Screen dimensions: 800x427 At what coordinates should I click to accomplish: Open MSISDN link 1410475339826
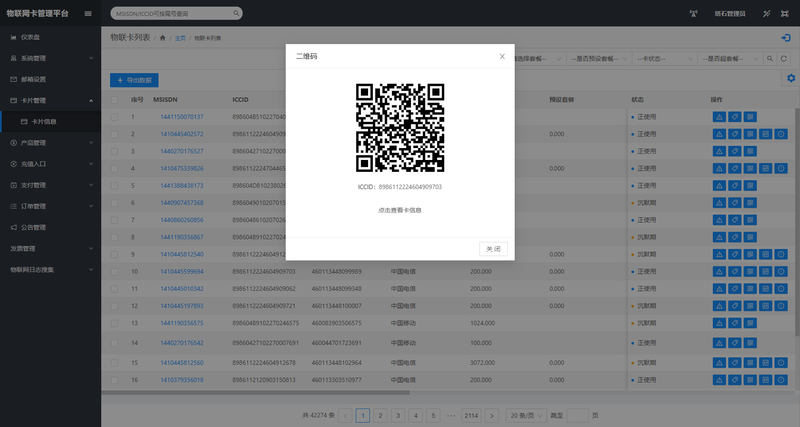182,168
